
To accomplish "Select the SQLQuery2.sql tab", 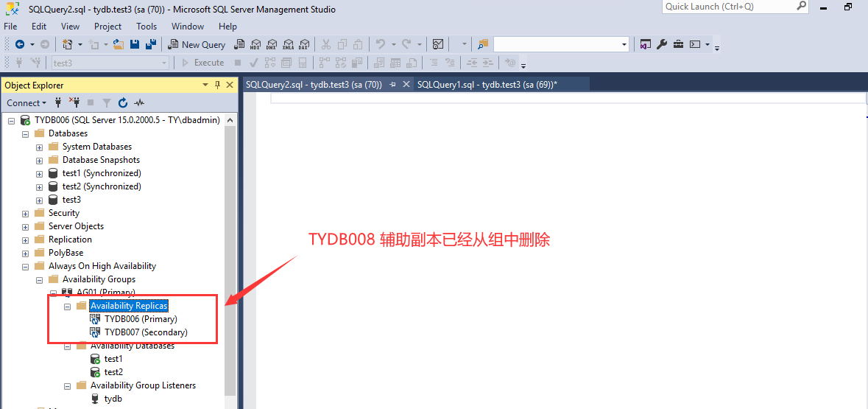I will coord(314,84).
